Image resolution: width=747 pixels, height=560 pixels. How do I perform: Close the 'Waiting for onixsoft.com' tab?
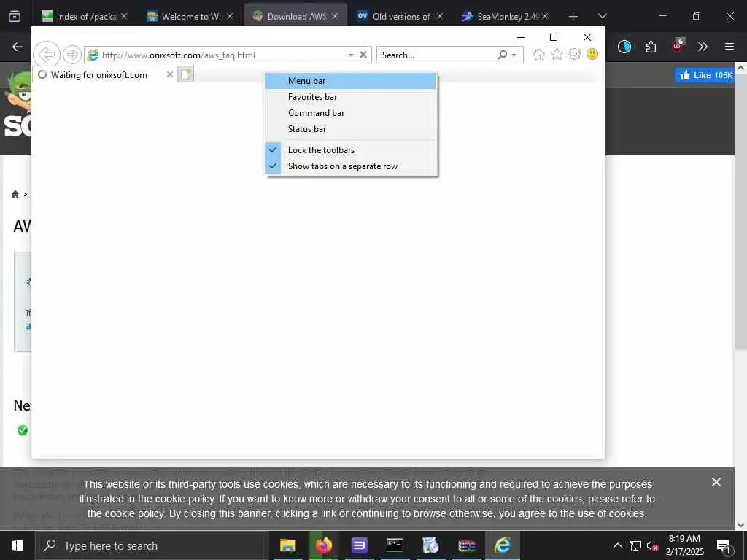169,74
